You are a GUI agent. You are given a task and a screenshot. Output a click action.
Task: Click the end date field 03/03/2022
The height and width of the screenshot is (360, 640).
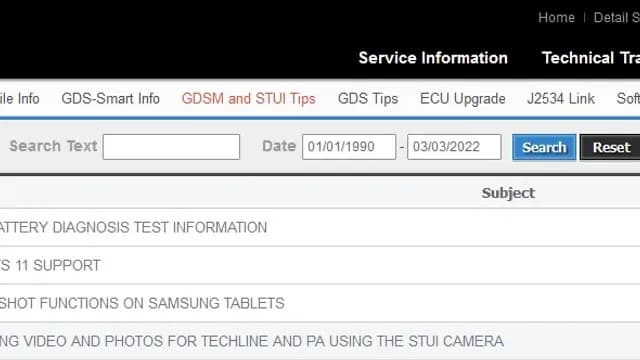[x=454, y=147]
